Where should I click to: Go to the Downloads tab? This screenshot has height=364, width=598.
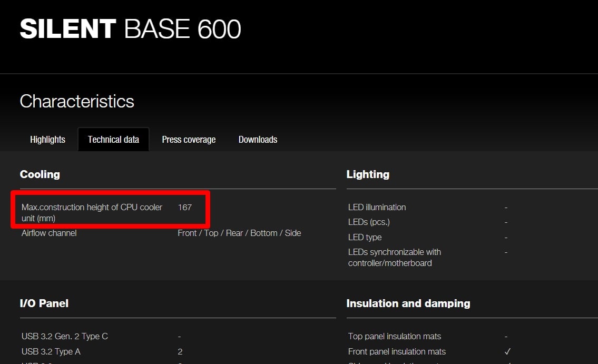(258, 140)
